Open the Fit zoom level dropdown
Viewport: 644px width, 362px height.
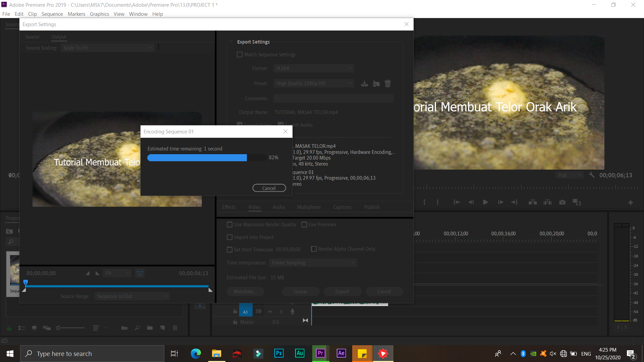pyautogui.click(x=117, y=273)
